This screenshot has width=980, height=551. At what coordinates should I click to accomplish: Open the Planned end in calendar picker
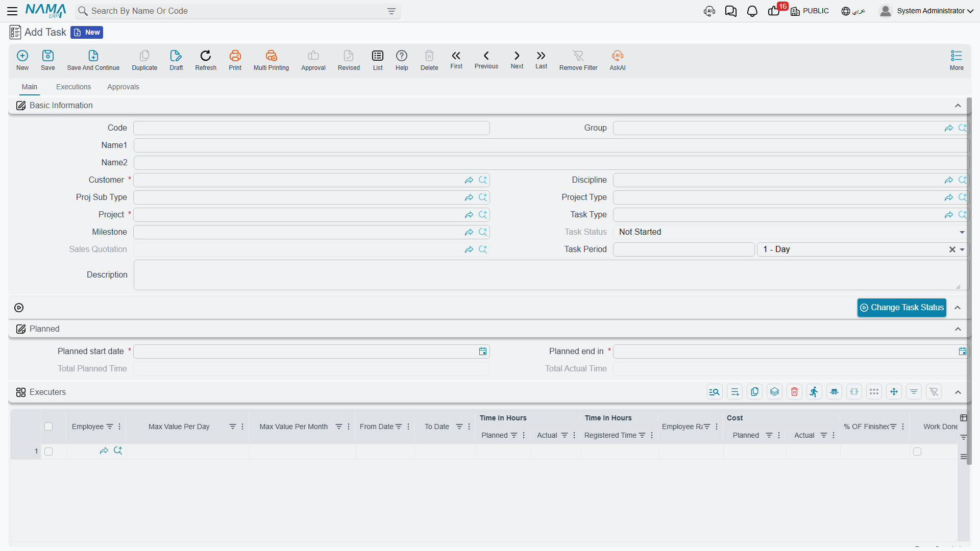pos(963,352)
